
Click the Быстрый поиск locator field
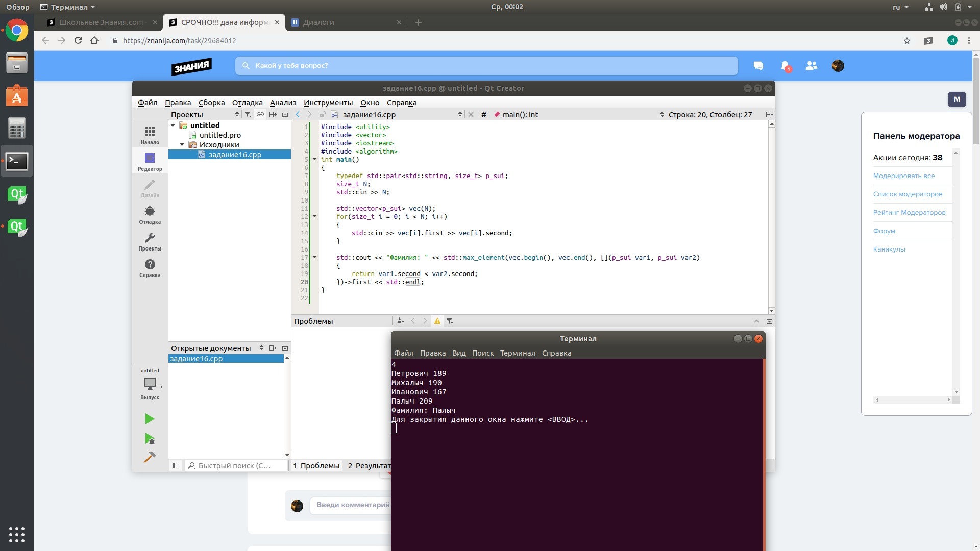pos(236,466)
